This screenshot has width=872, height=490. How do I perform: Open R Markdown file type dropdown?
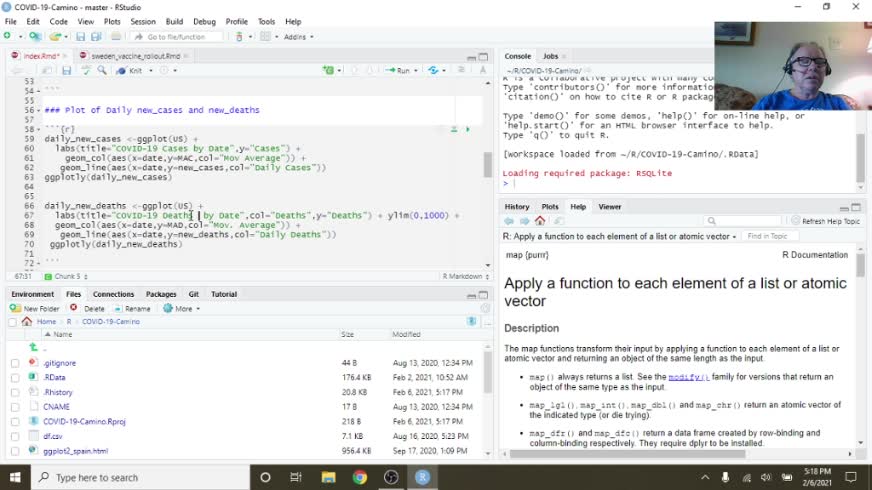click(x=466, y=276)
